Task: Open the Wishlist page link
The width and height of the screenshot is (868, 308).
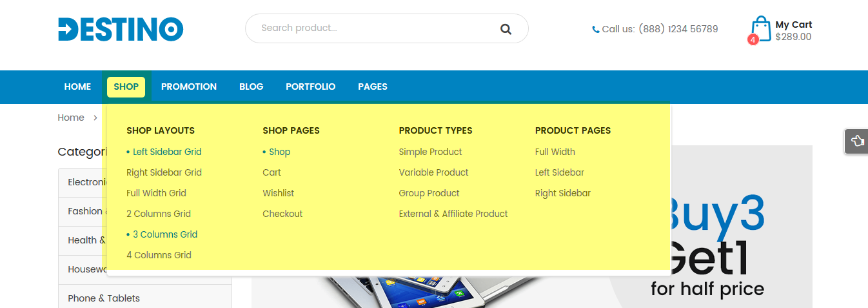Action: point(279,193)
